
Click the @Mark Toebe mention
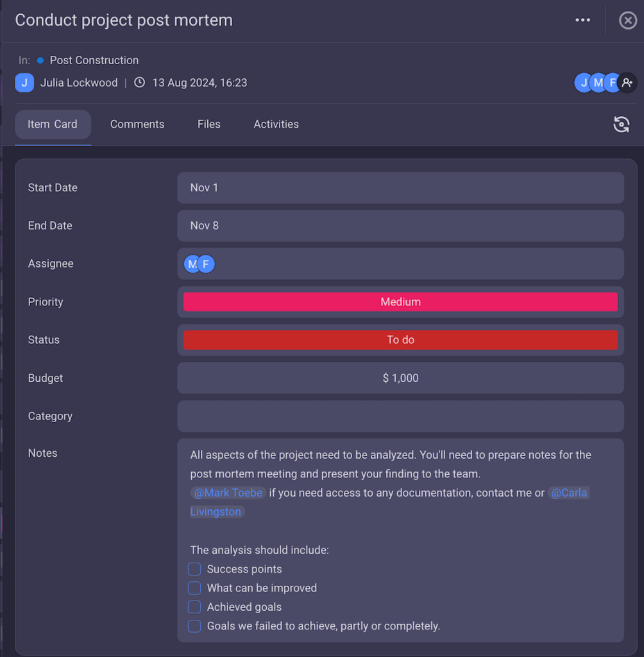[x=228, y=493]
